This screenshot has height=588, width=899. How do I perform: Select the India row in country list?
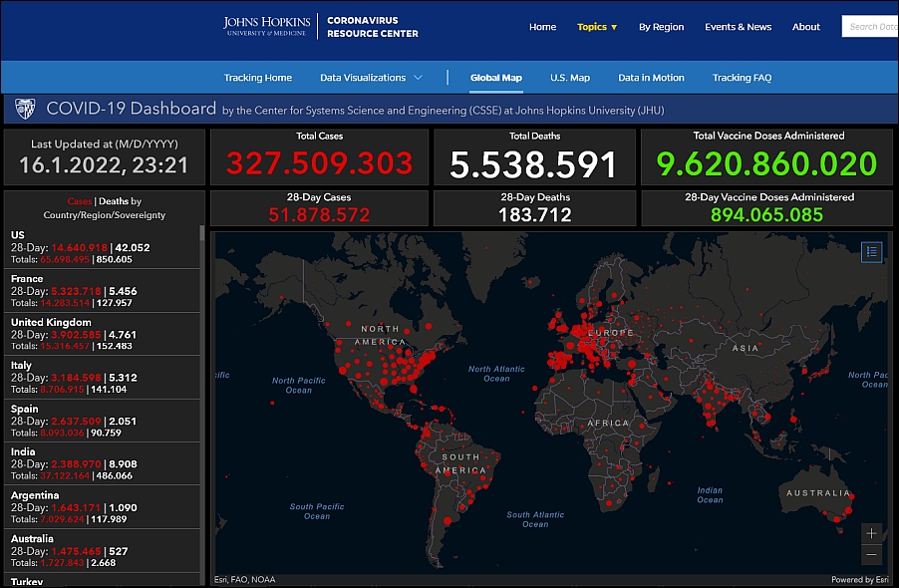102,463
